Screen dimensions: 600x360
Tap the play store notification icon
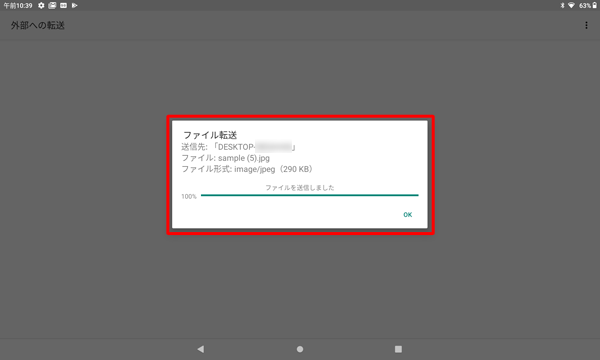click(75, 5)
